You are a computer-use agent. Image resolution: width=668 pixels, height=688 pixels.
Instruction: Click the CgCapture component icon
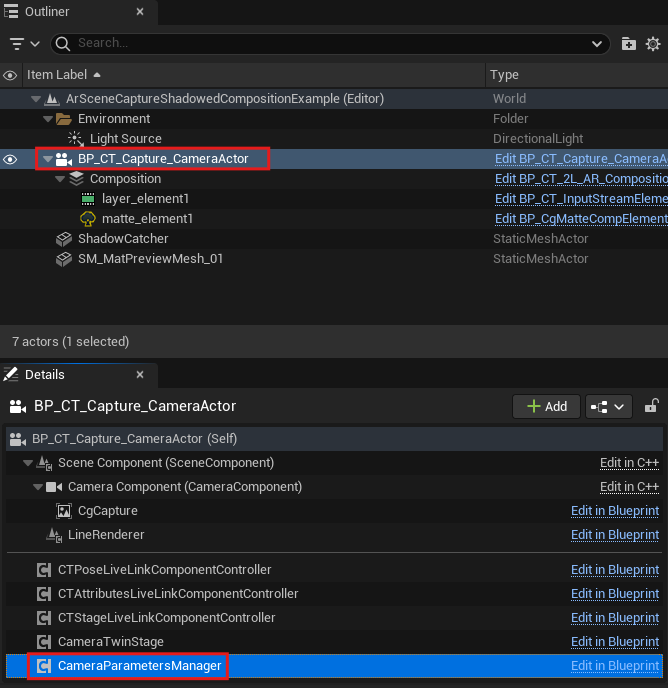64,511
